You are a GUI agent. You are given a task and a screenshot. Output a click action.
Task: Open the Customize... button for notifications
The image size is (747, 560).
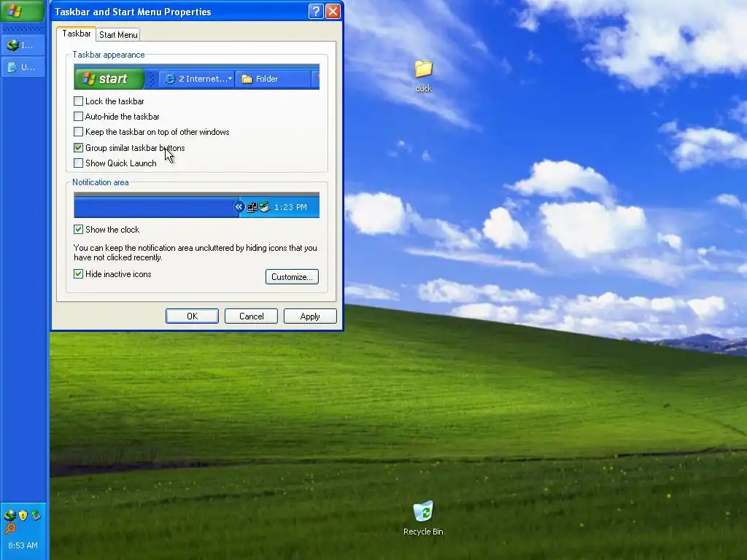pyautogui.click(x=292, y=276)
